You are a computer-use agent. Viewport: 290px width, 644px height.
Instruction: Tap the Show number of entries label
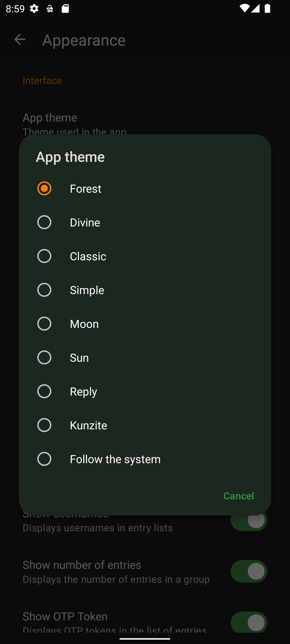82,565
